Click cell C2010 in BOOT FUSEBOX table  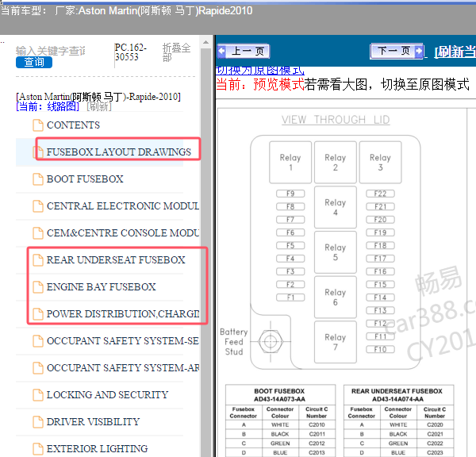[x=317, y=424]
